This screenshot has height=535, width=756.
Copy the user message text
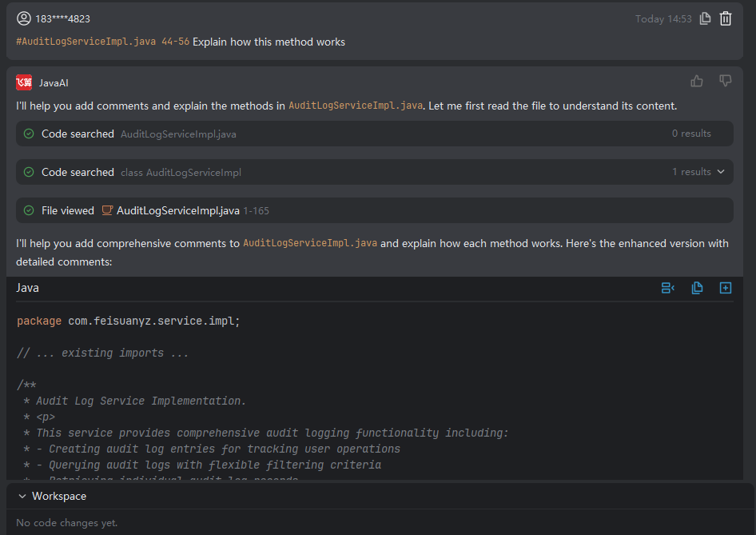[705, 18]
